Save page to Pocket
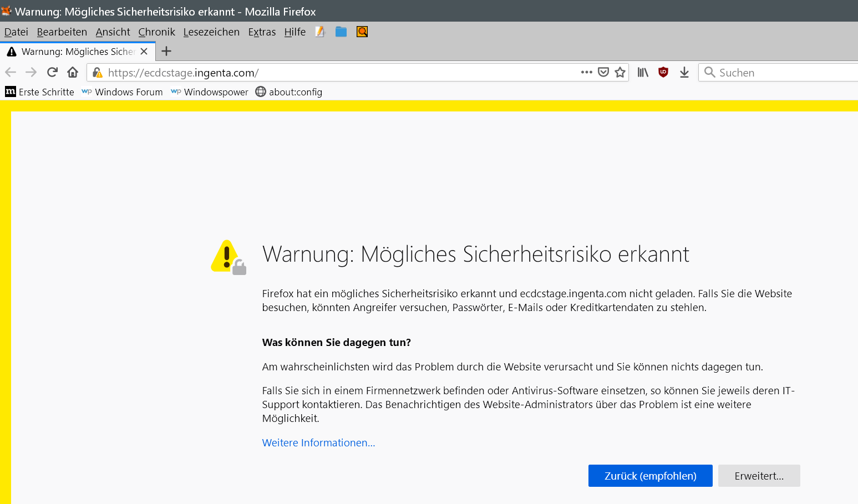The image size is (858, 504). coord(603,72)
